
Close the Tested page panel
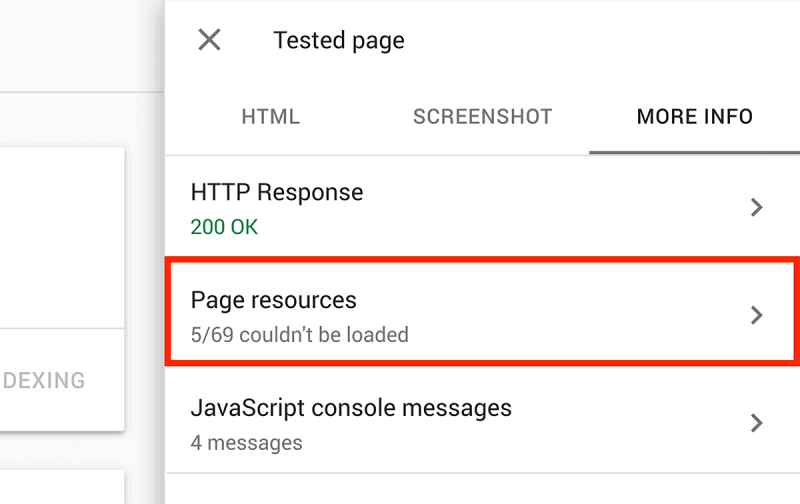(x=209, y=40)
